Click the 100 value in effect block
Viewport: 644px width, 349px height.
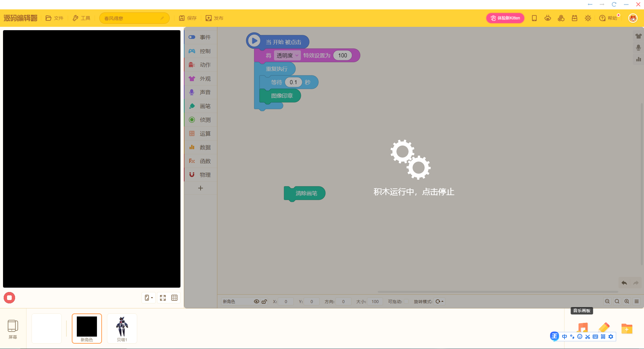click(342, 55)
